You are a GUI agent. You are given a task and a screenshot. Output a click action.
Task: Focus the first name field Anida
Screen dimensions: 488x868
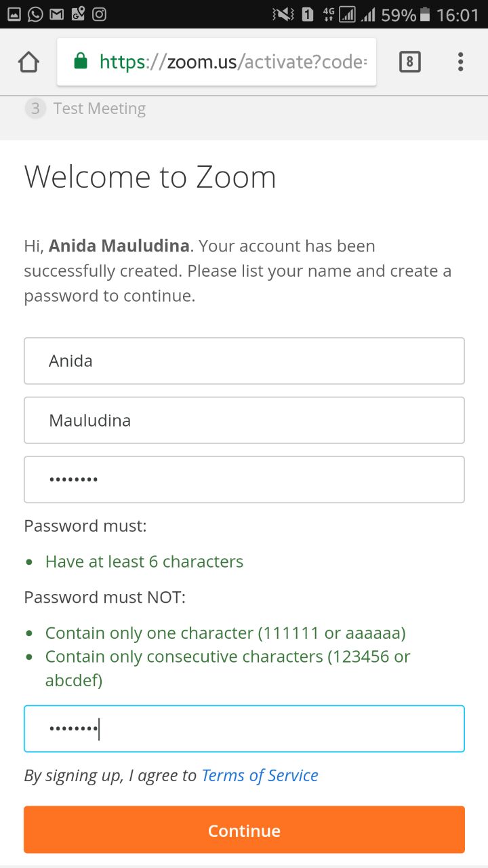[x=244, y=361]
